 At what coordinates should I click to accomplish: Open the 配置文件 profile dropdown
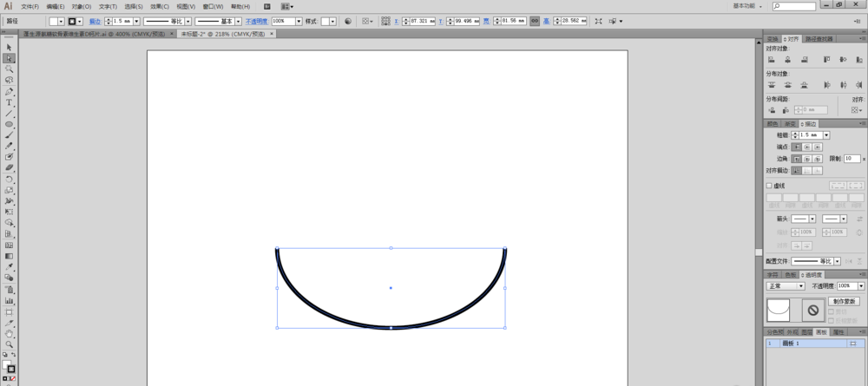[x=836, y=261]
